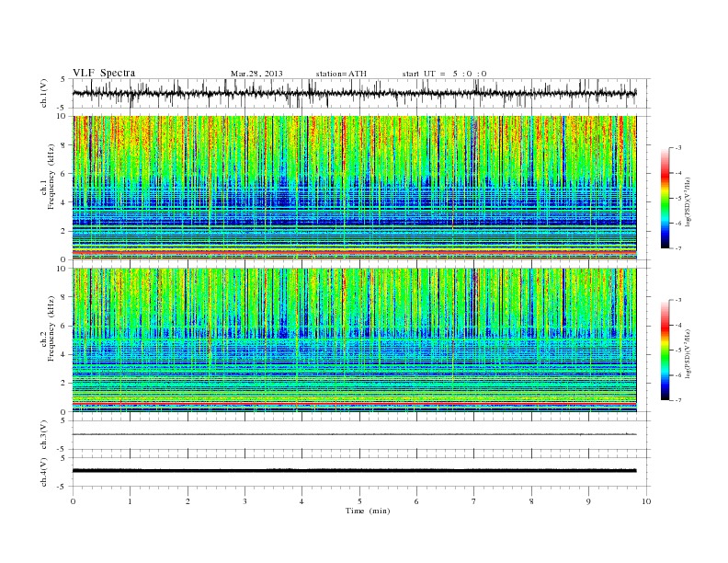Click the "6" tick on the time axis
The height and width of the screenshot is (563, 728).
(417, 501)
